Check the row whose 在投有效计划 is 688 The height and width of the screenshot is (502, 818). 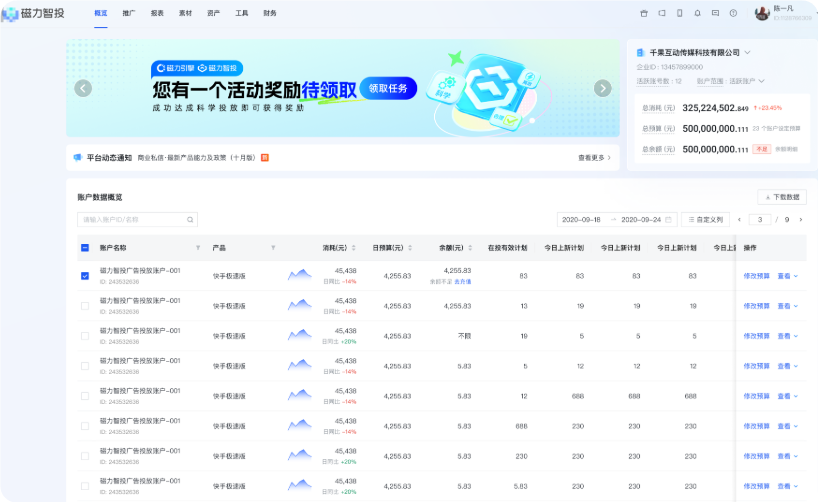click(85, 426)
